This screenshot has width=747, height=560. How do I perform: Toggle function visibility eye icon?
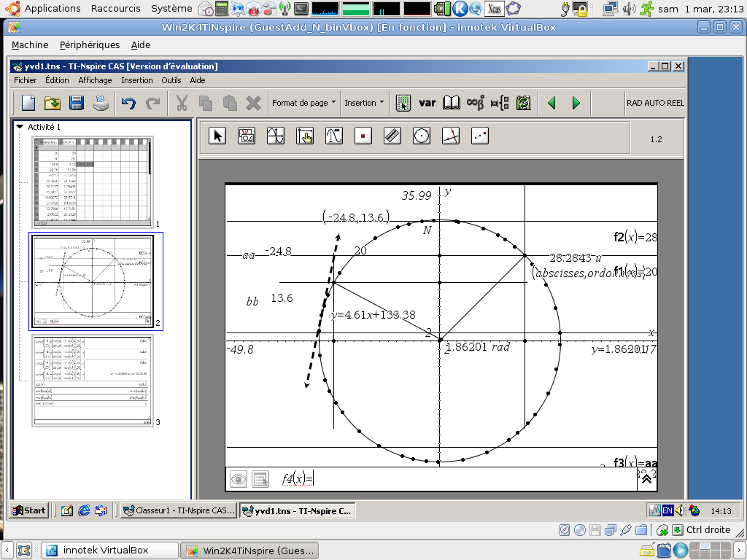pos(239,479)
